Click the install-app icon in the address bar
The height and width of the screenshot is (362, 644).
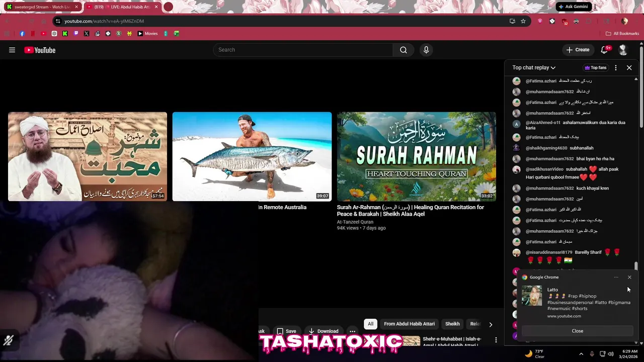click(512, 21)
